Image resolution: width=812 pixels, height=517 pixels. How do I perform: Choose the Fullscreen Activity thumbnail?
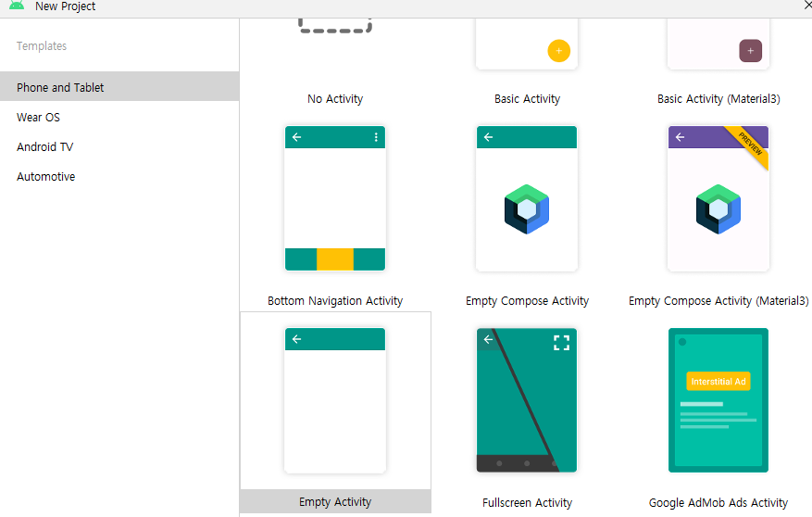527,400
